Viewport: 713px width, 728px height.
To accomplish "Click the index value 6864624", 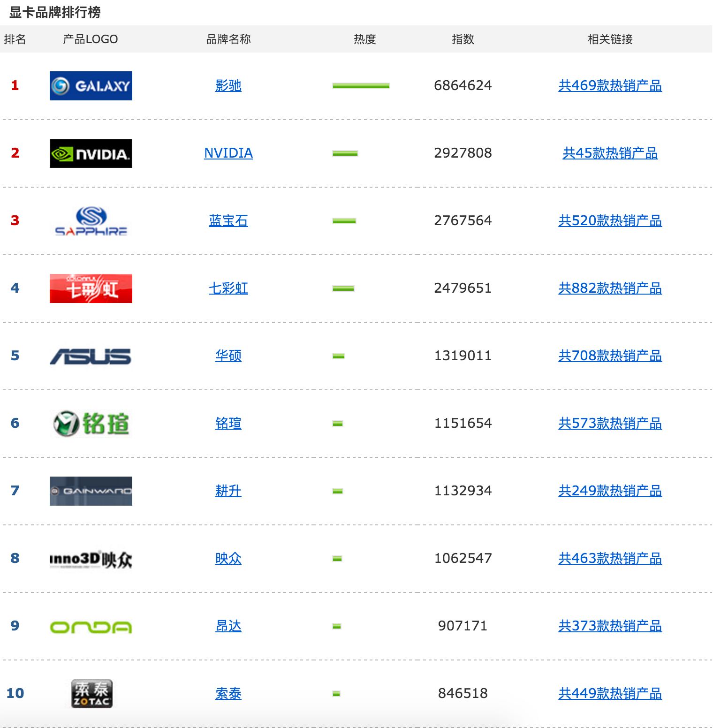I will (463, 85).
